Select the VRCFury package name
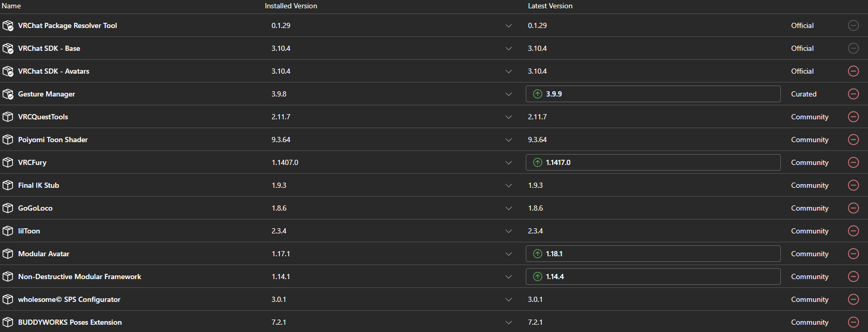 tap(32, 162)
